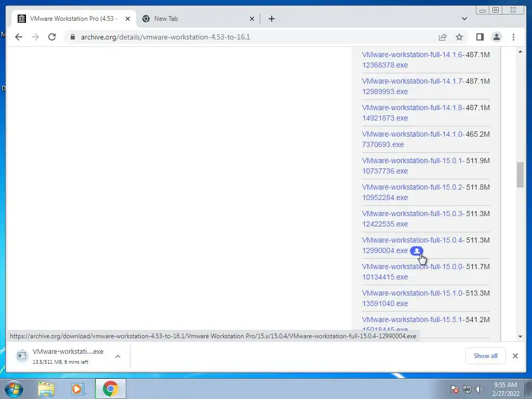Screen dimensions: 532x399
Task: Share this page using the share icon
Action: point(443,37)
